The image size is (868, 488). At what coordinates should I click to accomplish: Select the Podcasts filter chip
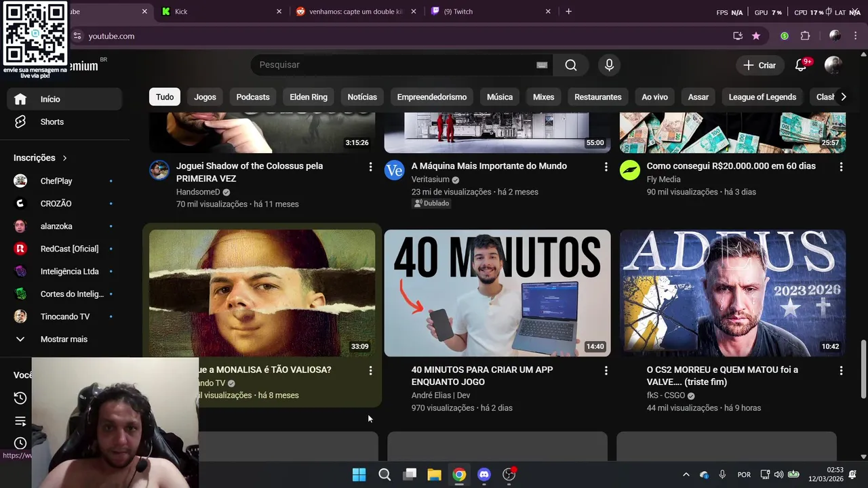pos(253,97)
